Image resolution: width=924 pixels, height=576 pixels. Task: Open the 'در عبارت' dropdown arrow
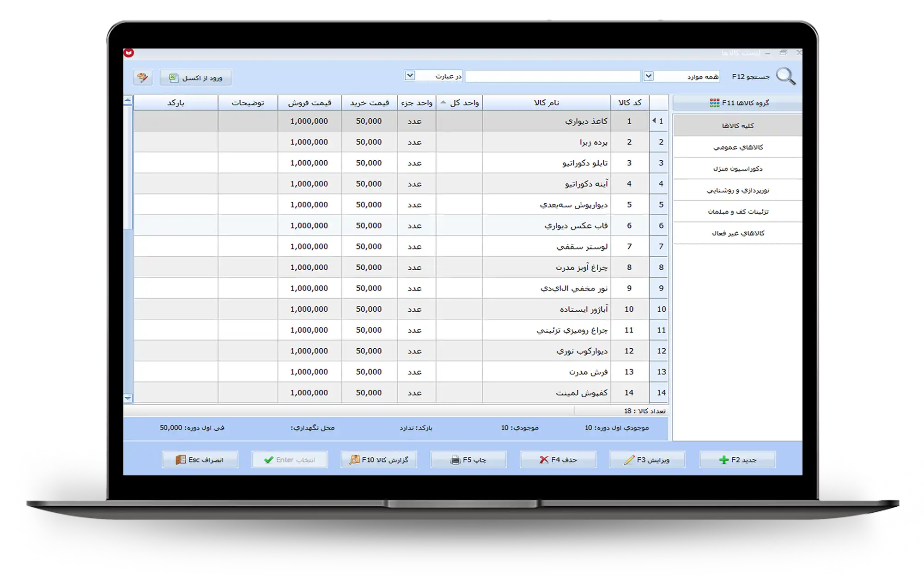click(410, 75)
